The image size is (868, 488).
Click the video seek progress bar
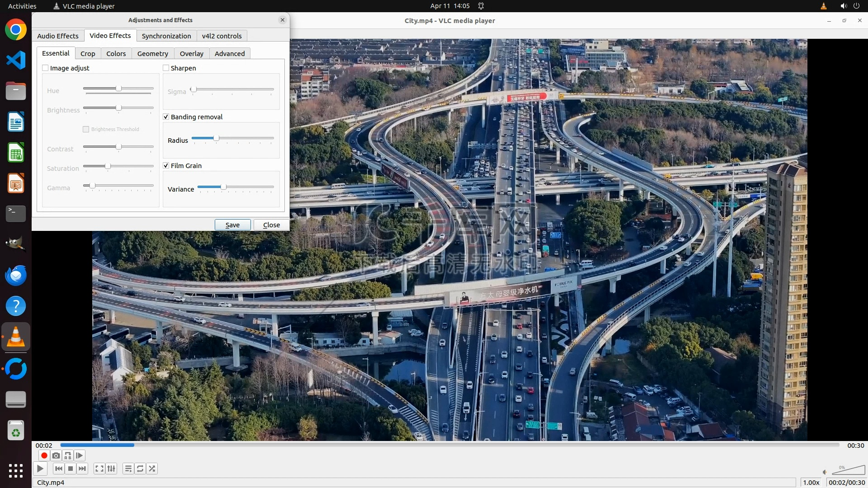coord(450,445)
